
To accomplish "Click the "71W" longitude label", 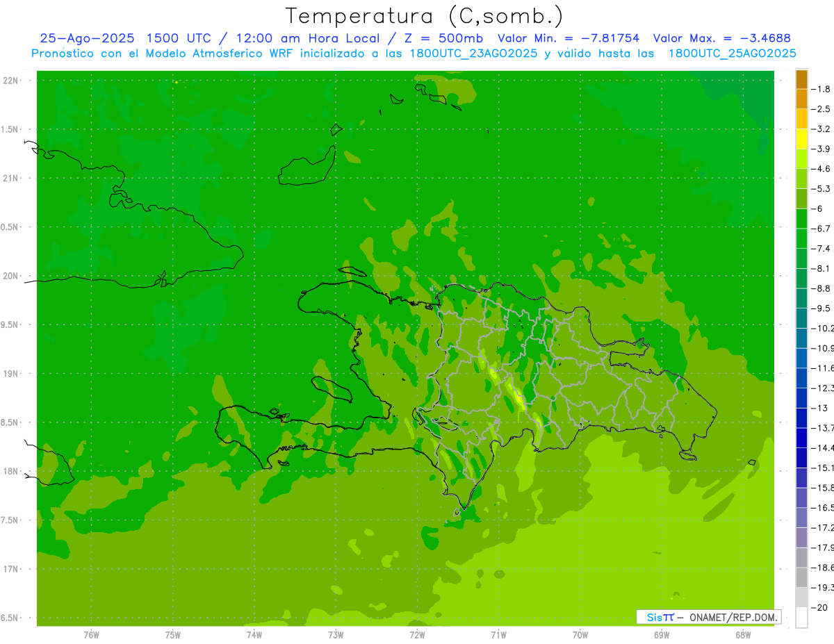I will [498, 634].
